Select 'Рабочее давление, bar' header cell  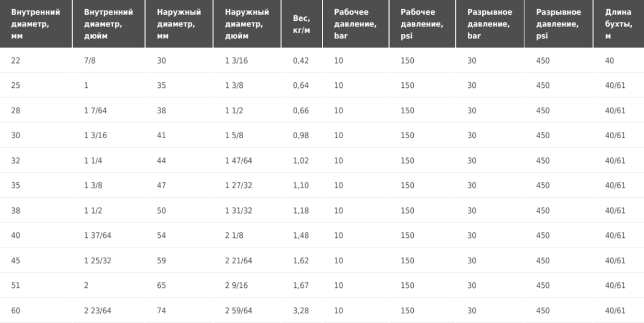356,24
